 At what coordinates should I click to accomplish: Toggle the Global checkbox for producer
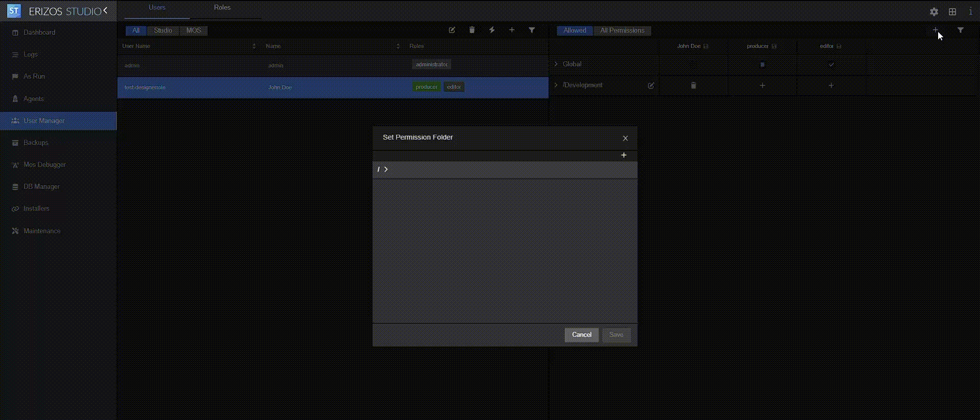click(762, 65)
